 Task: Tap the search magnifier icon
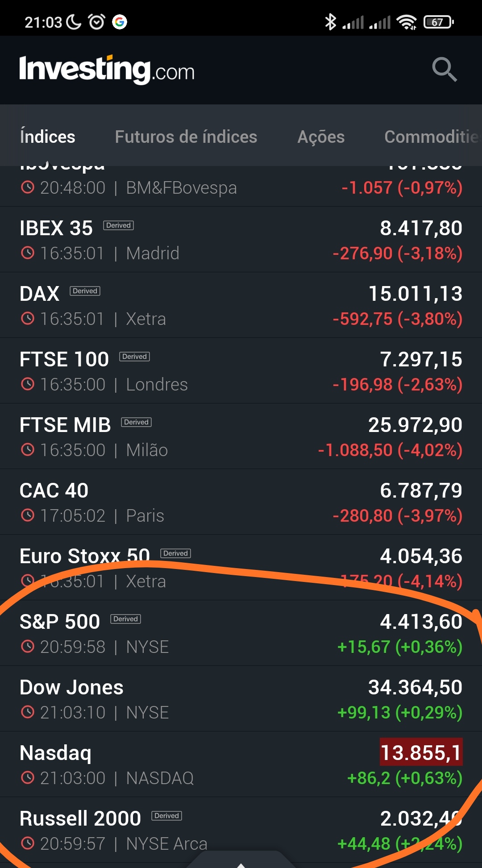pyautogui.click(x=445, y=70)
